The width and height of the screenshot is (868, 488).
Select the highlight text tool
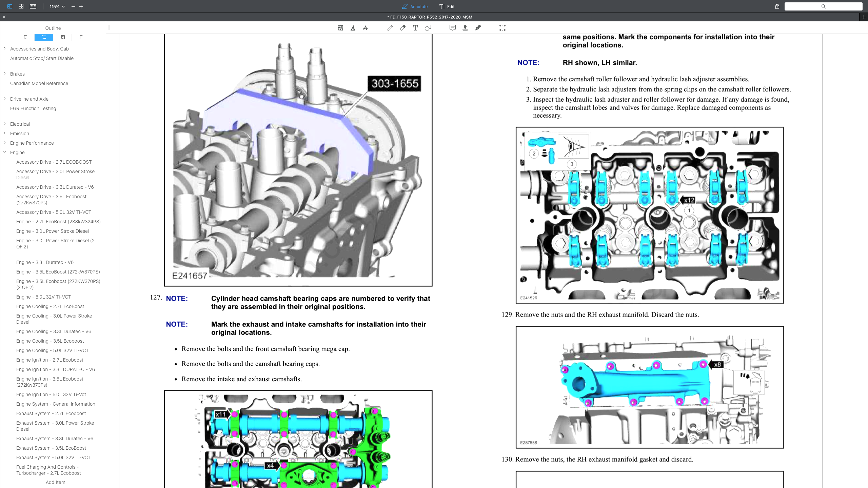340,28
